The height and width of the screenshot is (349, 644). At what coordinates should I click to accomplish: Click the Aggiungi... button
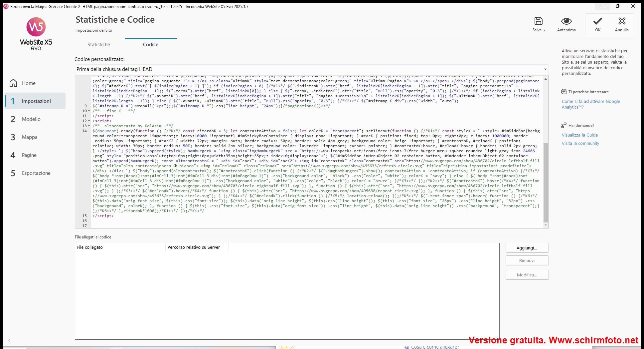(x=527, y=248)
